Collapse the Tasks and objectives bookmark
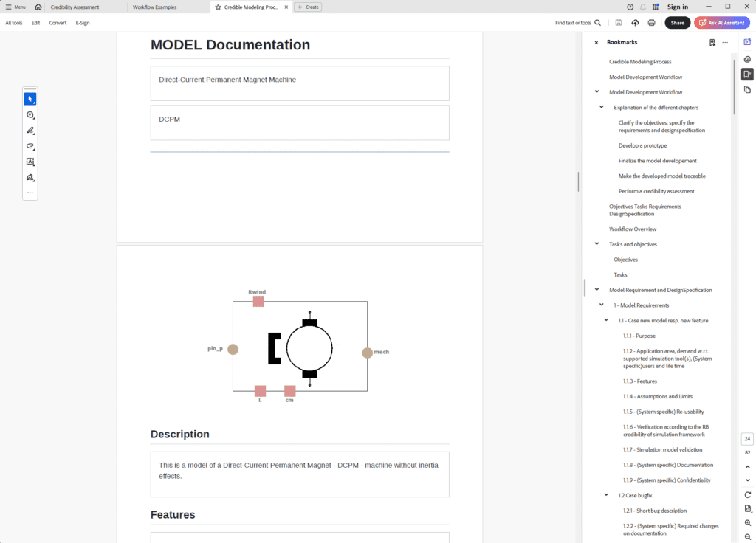This screenshot has width=756, height=543. [x=597, y=243]
